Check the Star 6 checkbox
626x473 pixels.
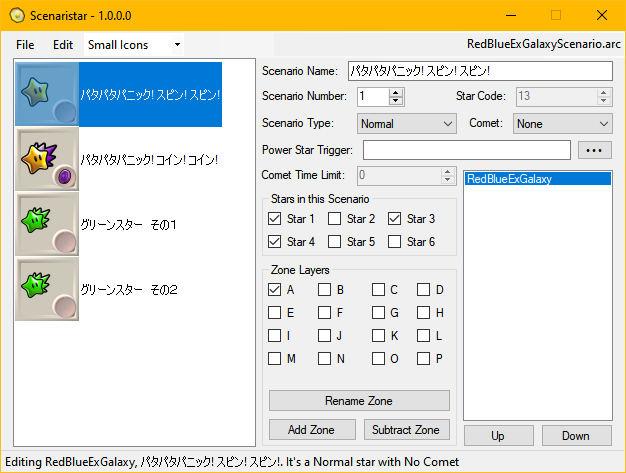(x=394, y=241)
